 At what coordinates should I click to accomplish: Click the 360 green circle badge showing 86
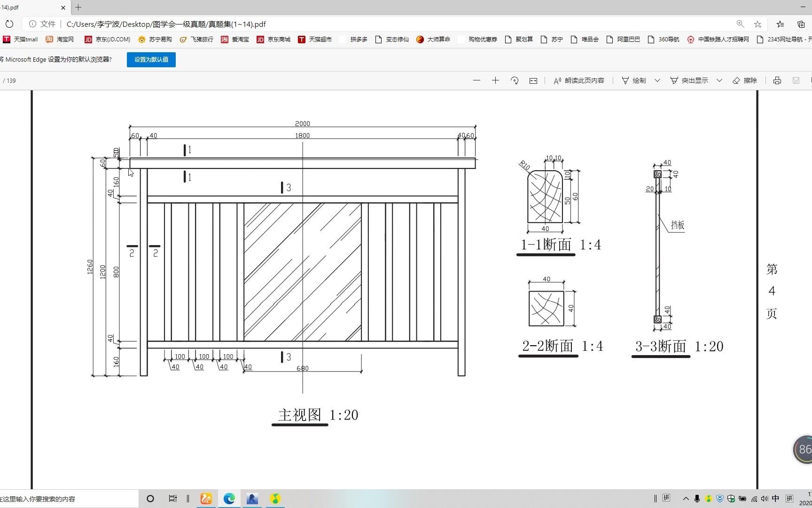click(804, 449)
